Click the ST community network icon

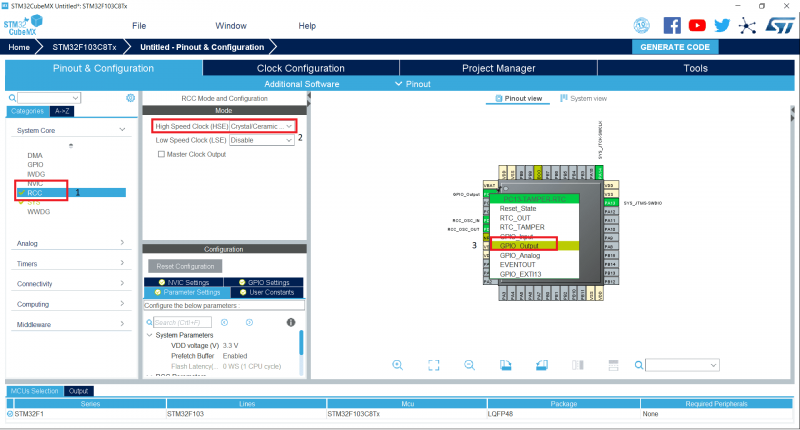coord(747,26)
